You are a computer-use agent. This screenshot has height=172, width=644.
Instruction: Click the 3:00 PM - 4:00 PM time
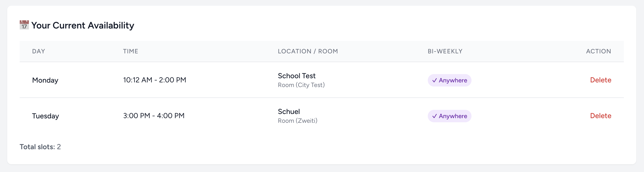tap(154, 116)
